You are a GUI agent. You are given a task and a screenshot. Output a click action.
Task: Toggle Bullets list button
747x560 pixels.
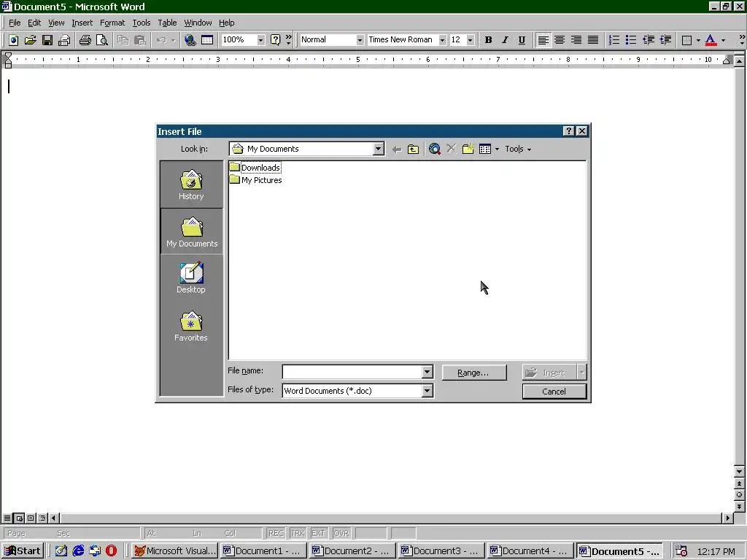tap(631, 40)
